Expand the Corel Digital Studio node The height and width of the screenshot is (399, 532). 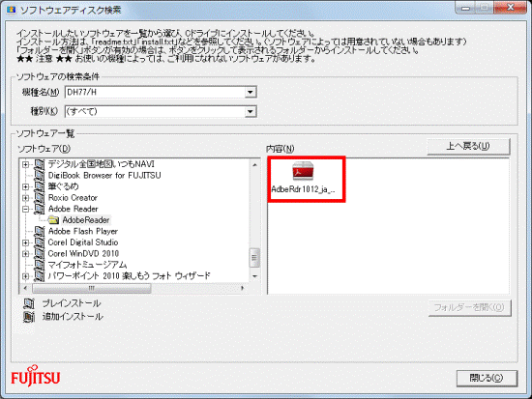tap(25, 242)
